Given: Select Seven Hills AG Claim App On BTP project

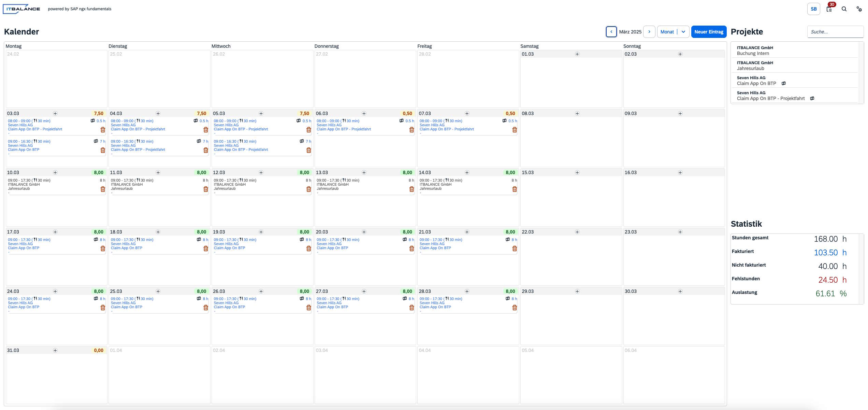Looking at the screenshot, I should pos(795,81).
